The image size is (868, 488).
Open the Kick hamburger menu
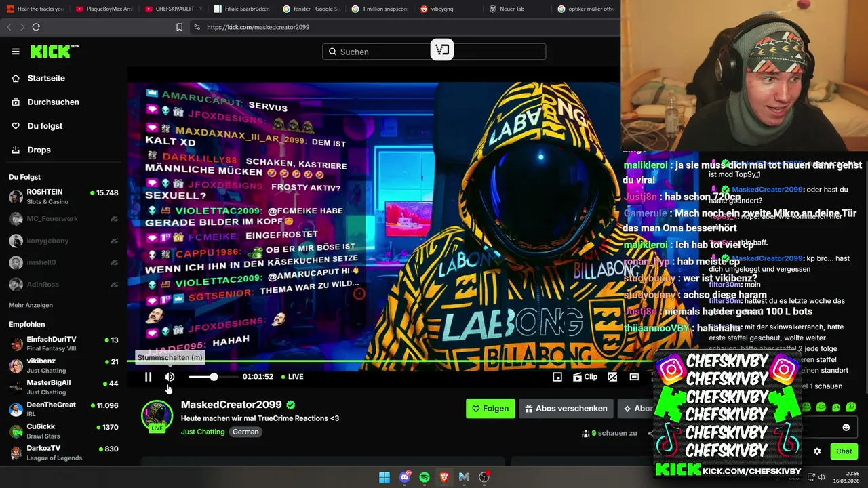coord(16,52)
